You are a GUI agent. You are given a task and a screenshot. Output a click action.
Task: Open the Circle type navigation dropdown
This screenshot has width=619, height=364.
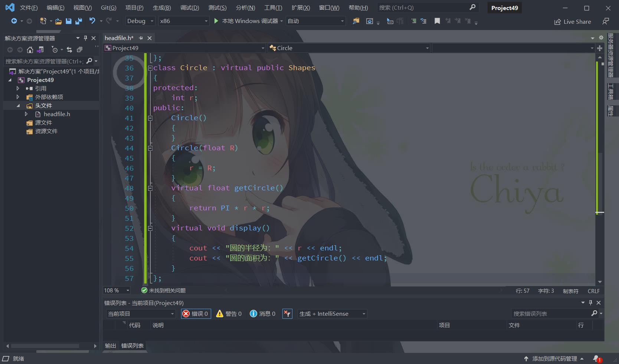tap(348, 48)
